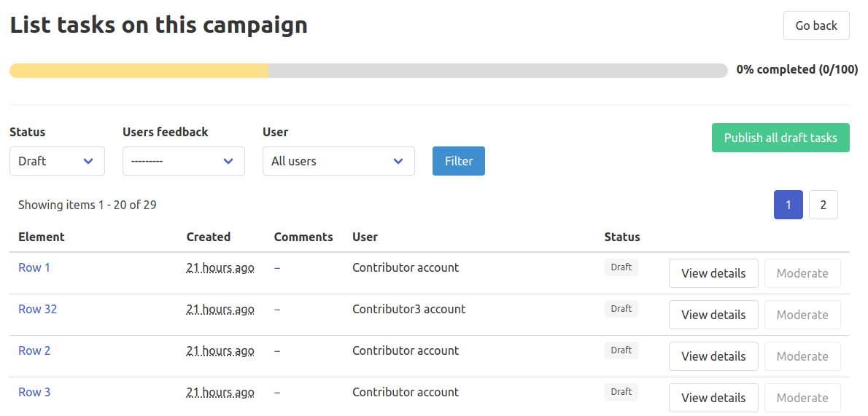Click the Comments column header
This screenshot has height=416, width=868.
click(303, 237)
